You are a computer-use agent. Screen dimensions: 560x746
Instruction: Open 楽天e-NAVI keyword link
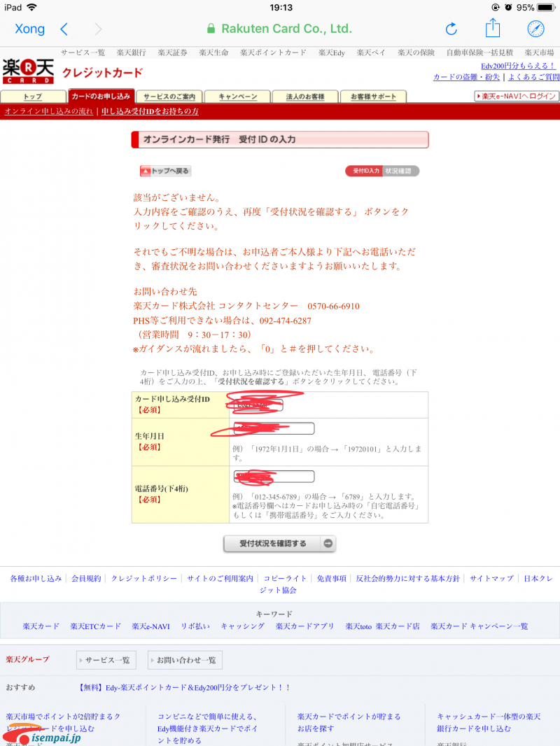point(150,626)
